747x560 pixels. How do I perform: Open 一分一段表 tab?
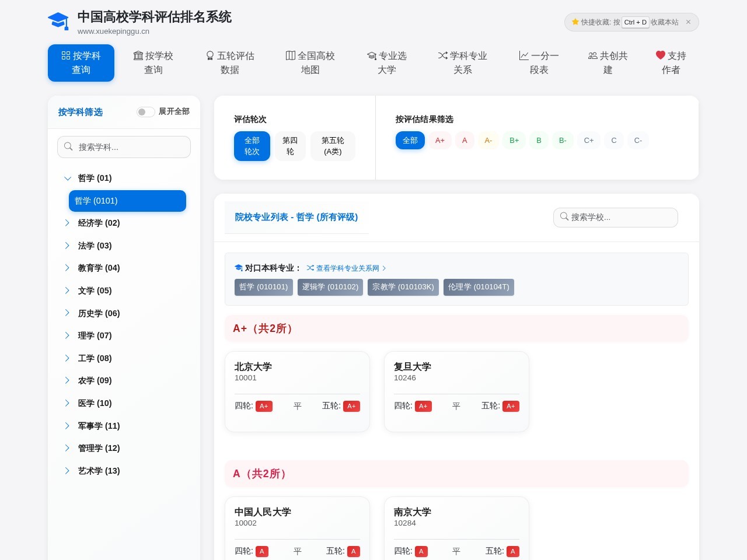click(539, 63)
